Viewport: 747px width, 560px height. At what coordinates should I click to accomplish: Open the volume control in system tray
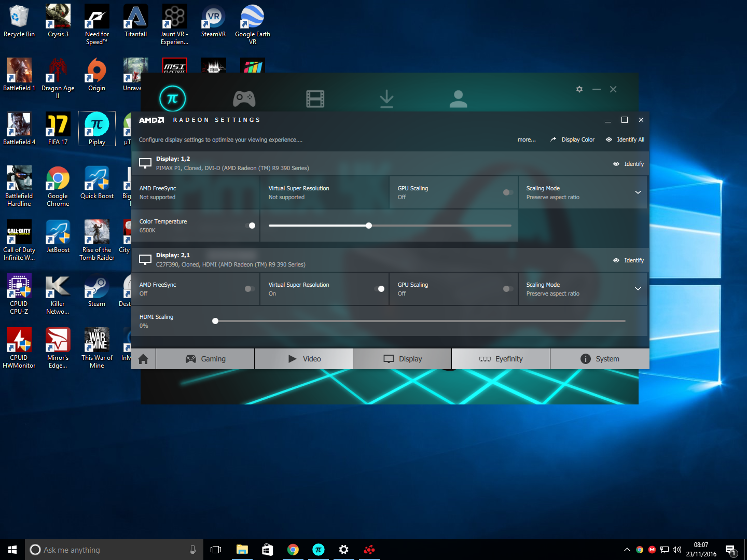click(x=677, y=550)
